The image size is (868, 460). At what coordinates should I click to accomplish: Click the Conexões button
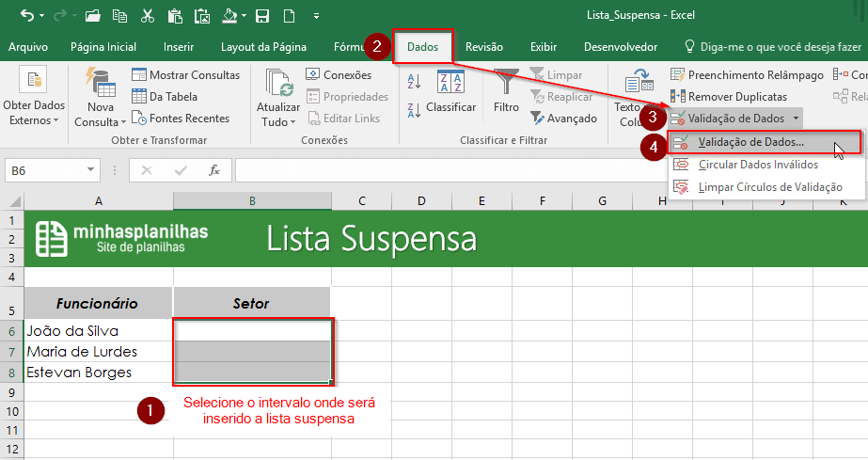tap(339, 74)
